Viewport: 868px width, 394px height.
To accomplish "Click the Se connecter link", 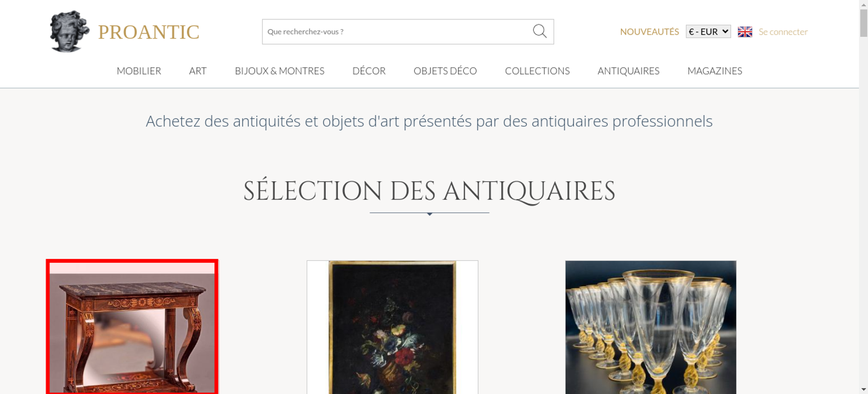I will click(x=783, y=32).
